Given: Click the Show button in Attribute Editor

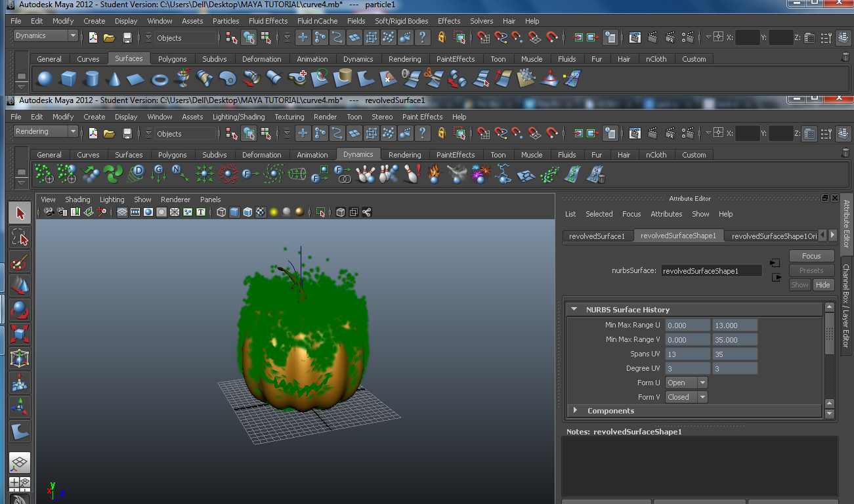Looking at the screenshot, I should point(800,285).
